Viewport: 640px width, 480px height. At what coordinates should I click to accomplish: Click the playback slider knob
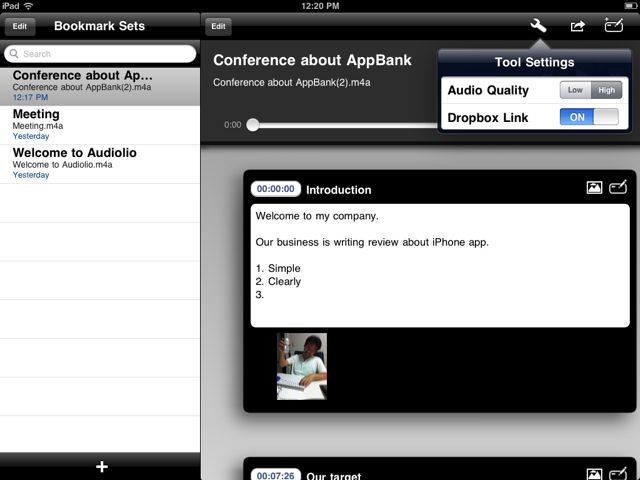point(253,124)
